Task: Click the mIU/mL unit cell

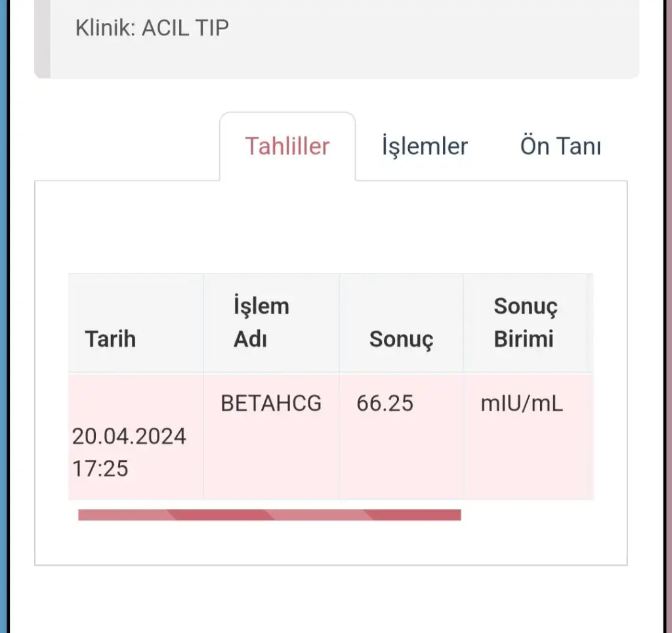Action: tap(522, 403)
